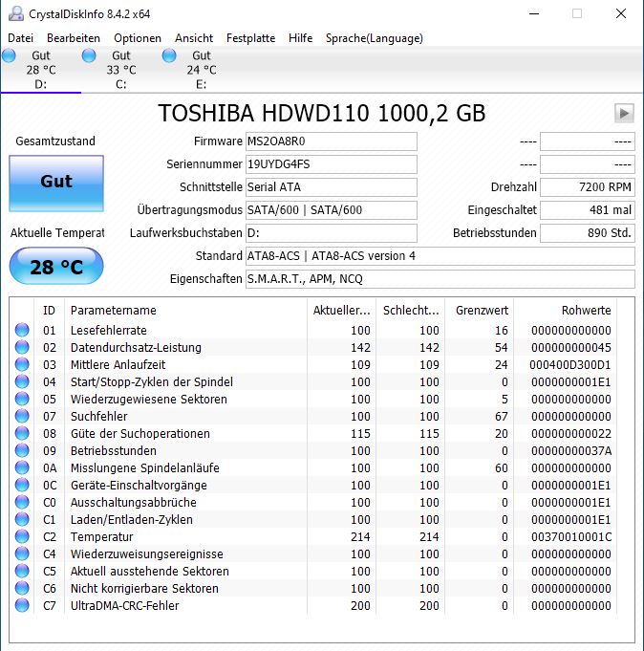Select the C: drive tab at 33 °C
Viewport: 644px width, 651px height.
pyautogui.click(x=120, y=70)
